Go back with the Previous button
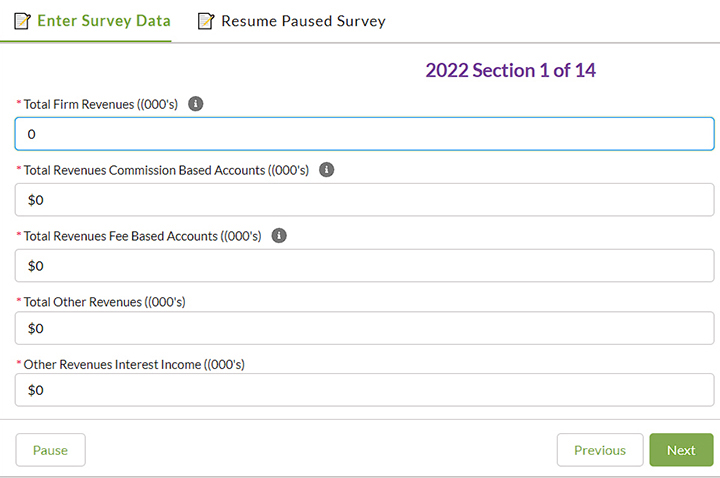Screen dimensions: 720x478 coord(599,450)
